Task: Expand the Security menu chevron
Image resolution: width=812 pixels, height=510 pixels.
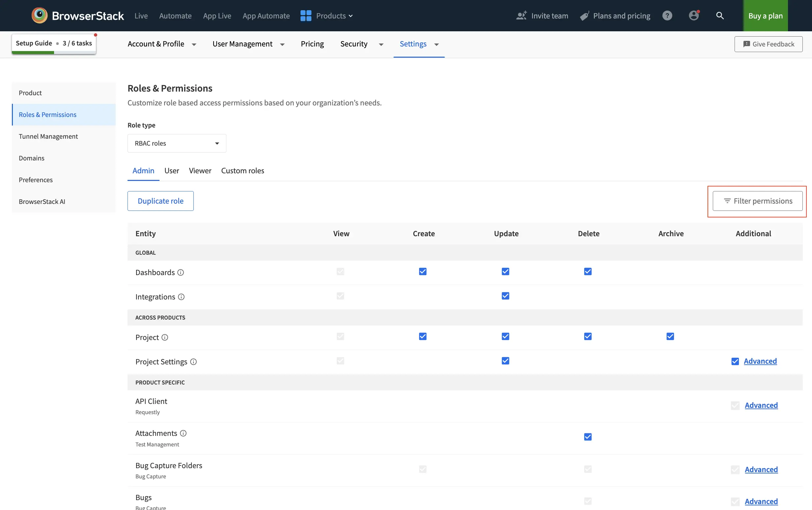Action: coord(381,44)
